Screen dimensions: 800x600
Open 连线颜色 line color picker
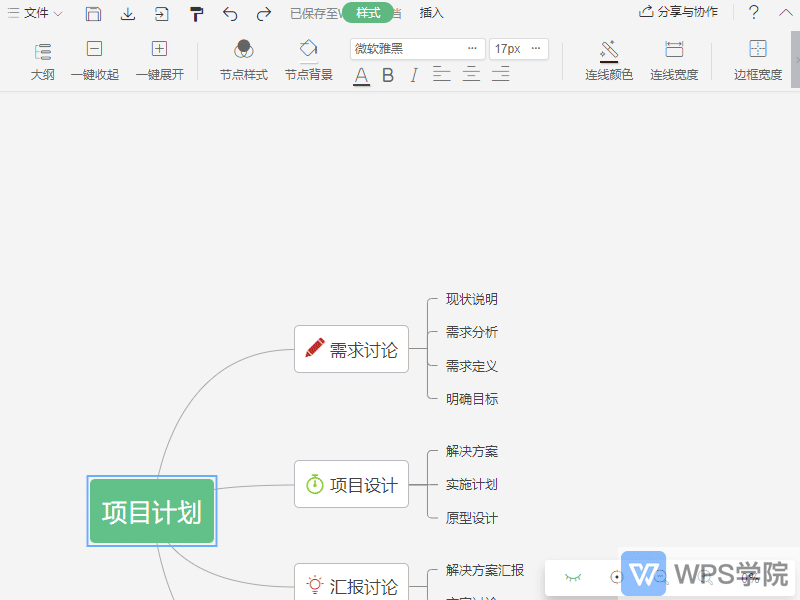pos(609,61)
